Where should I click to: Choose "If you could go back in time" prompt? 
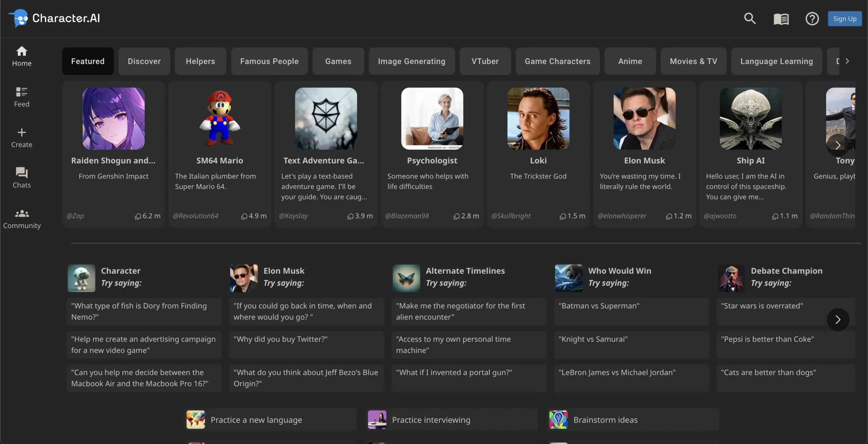point(307,311)
